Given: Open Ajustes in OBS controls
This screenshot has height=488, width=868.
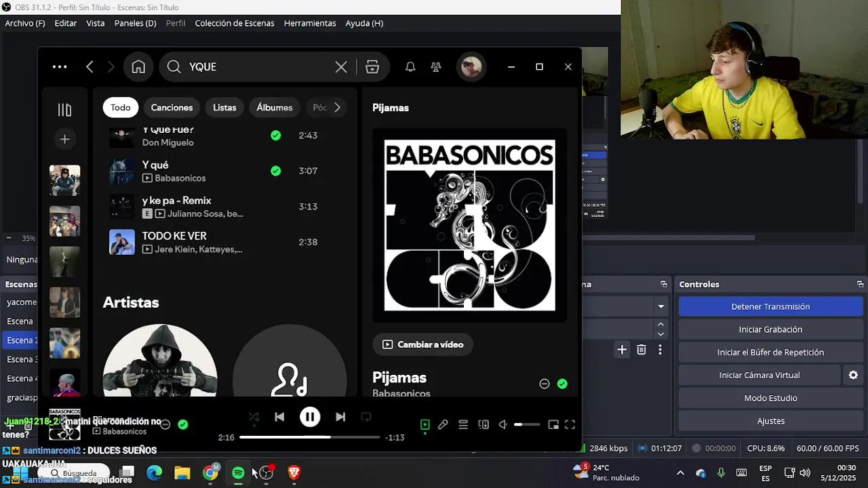Looking at the screenshot, I should pyautogui.click(x=770, y=421).
